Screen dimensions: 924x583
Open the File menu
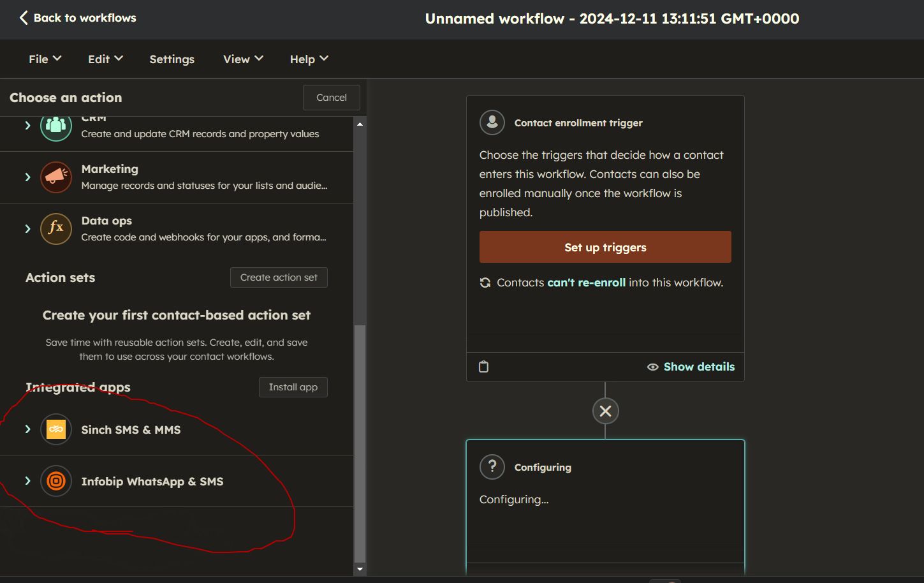(x=43, y=59)
